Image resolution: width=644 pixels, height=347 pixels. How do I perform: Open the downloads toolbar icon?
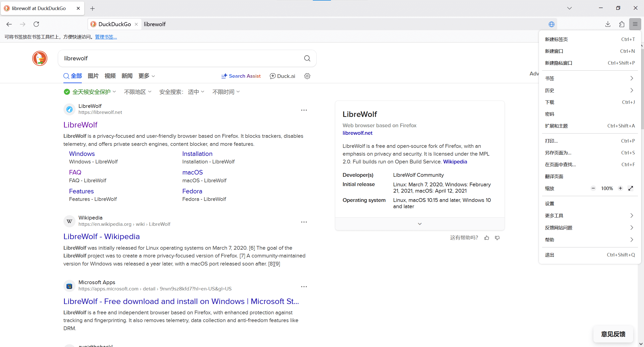[x=608, y=24]
